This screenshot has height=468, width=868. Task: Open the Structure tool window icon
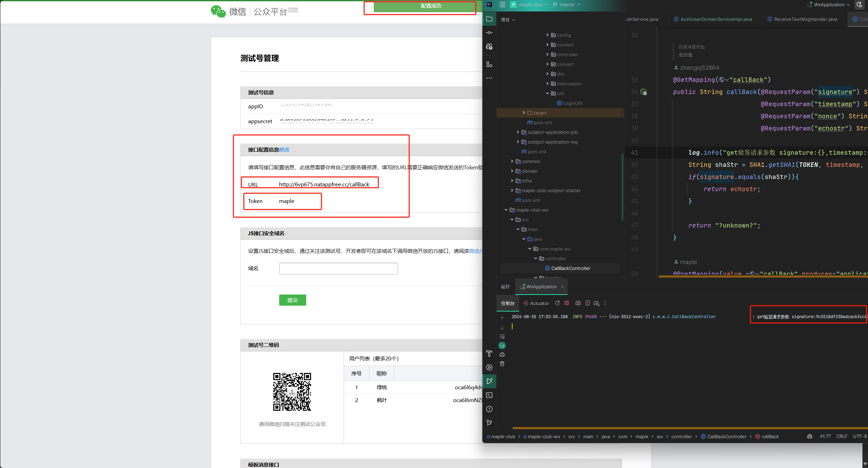(489, 64)
